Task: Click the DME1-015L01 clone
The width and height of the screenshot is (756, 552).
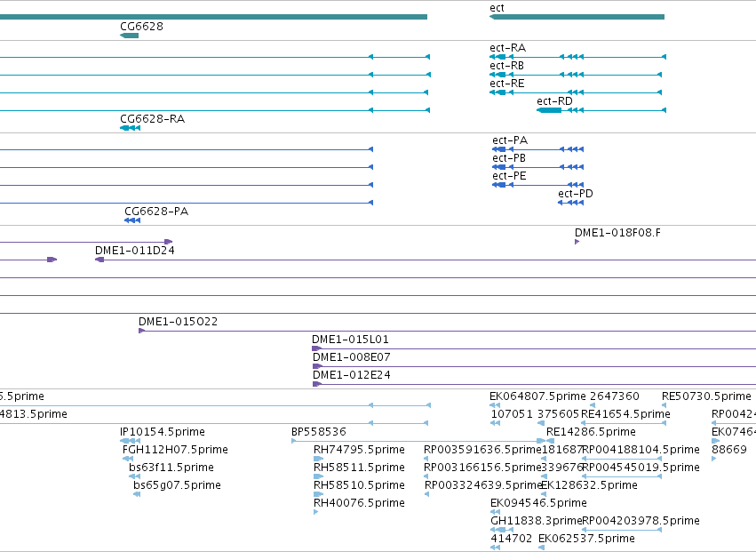Action: (534, 348)
